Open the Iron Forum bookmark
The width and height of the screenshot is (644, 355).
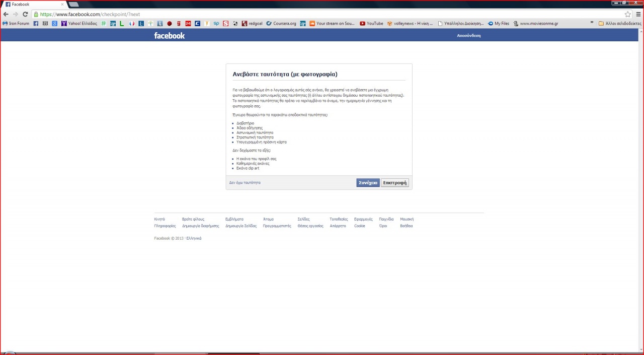(x=16, y=23)
